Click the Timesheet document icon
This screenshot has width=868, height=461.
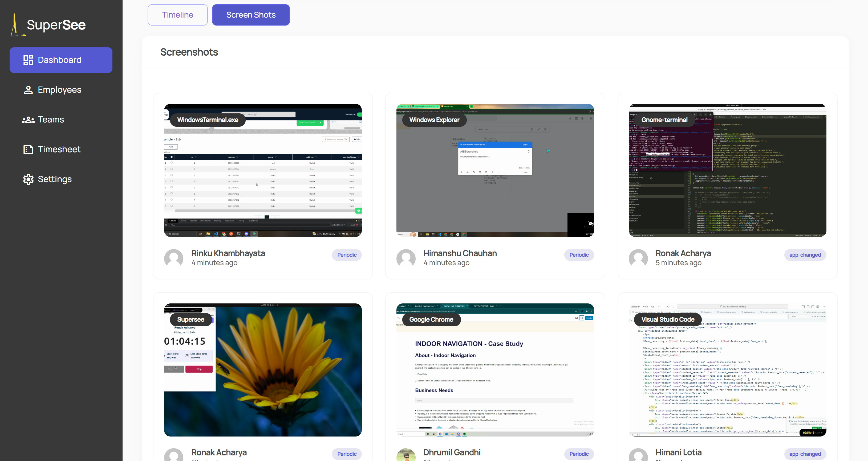[28, 150]
